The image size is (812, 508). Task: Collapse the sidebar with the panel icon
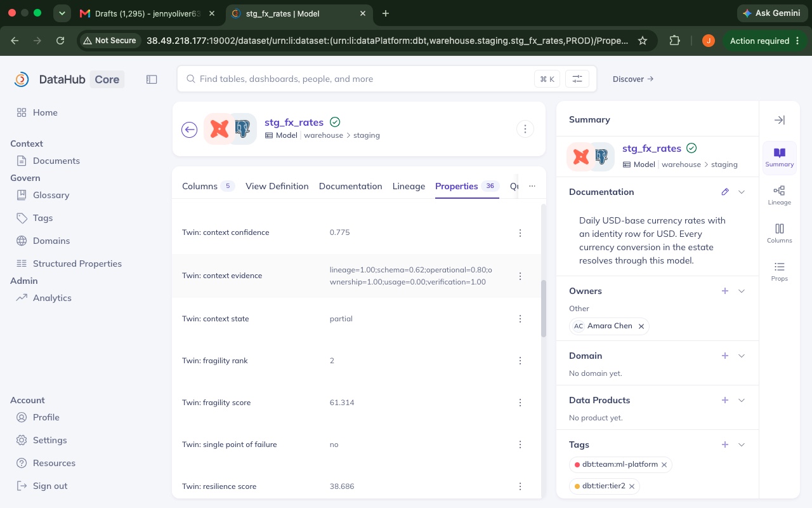coord(152,79)
